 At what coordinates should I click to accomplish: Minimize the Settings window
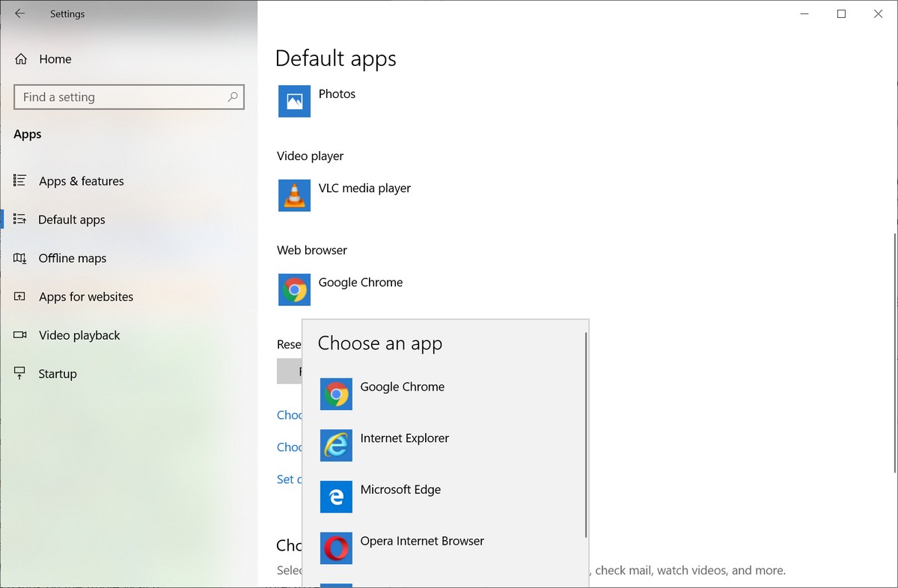804,13
